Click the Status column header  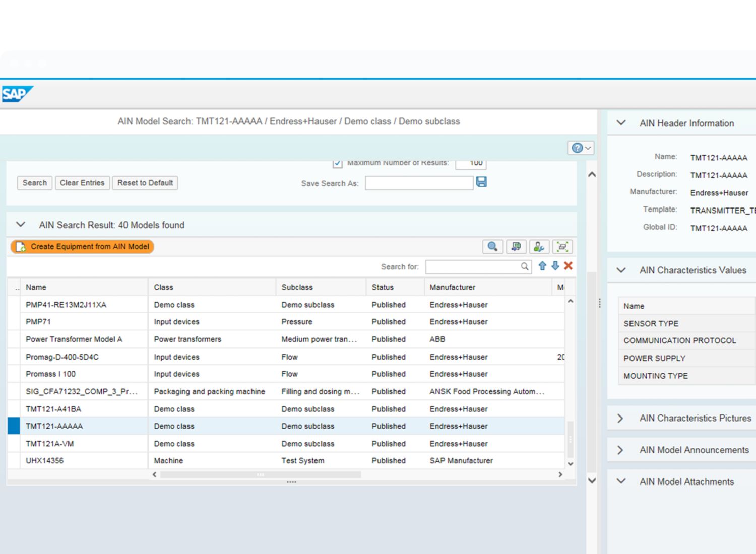(x=383, y=287)
